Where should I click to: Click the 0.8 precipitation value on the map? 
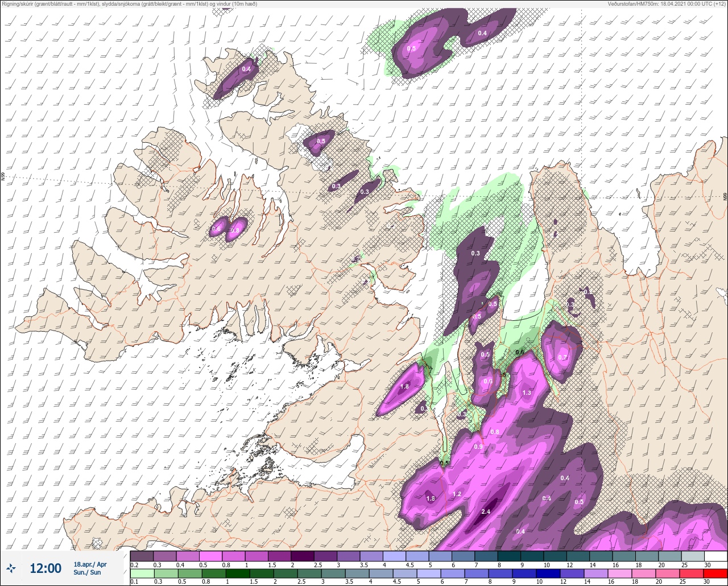point(495,432)
